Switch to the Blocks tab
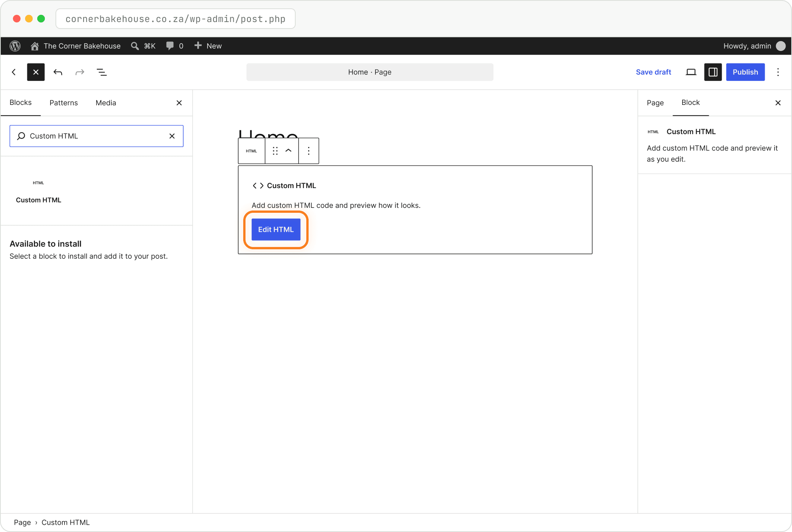The width and height of the screenshot is (792, 532). (x=21, y=103)
